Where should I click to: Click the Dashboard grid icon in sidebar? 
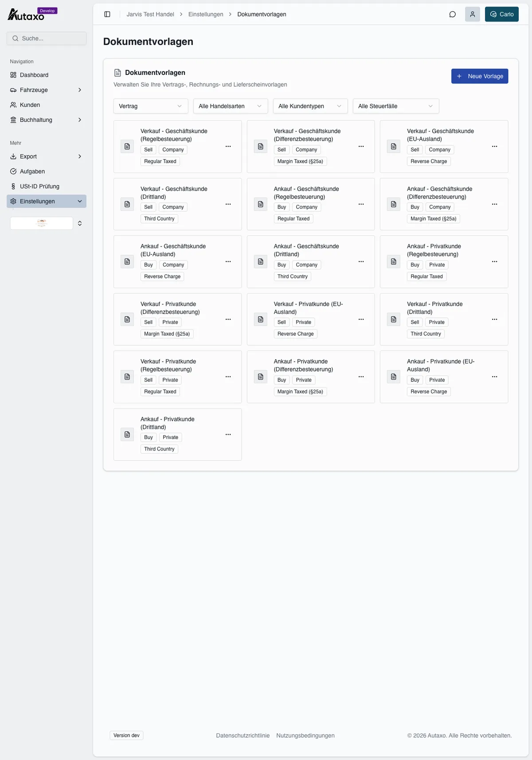pos(13,75)
